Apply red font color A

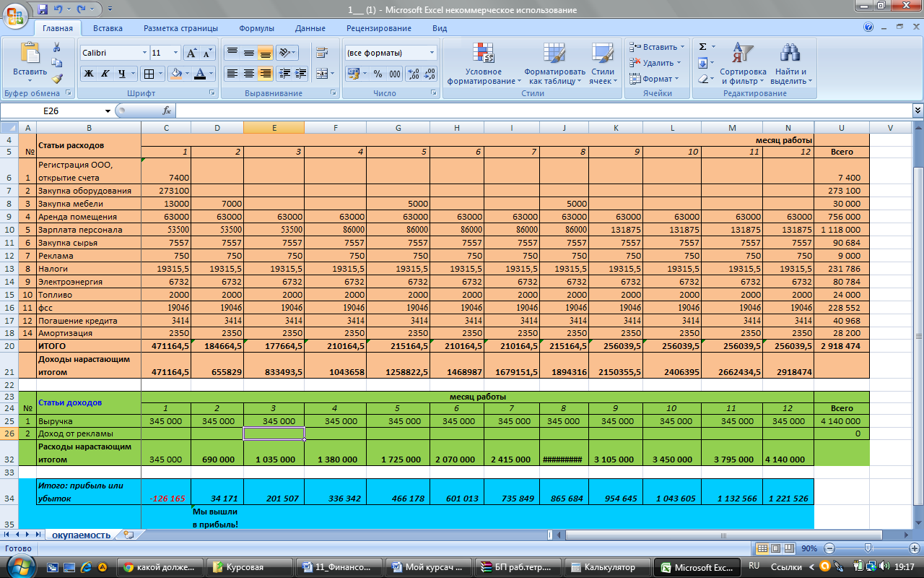coord(200,74)
